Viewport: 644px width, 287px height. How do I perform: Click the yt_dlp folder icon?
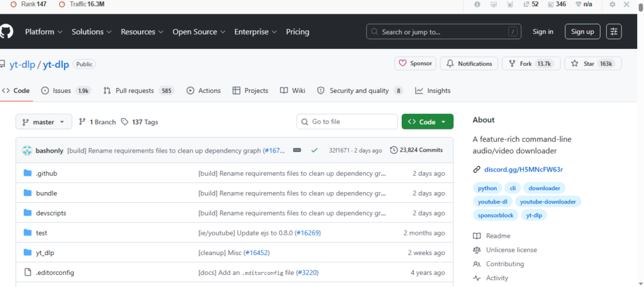28,252
